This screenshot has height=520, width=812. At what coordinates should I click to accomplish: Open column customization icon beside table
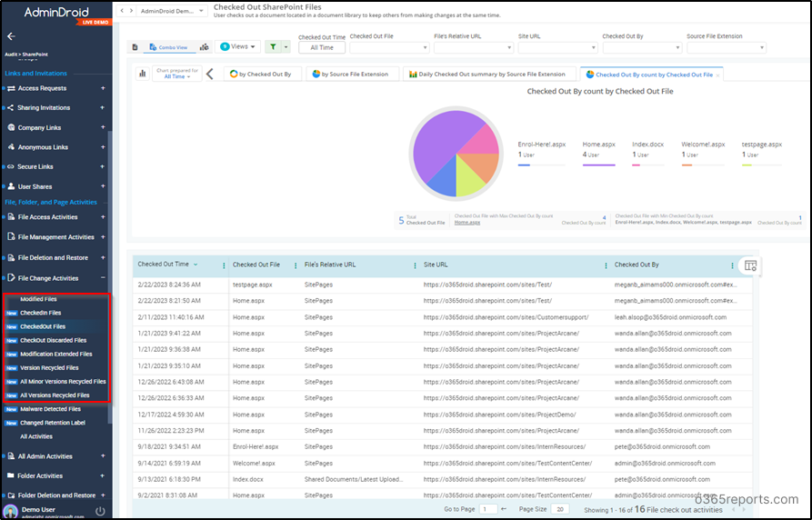point(750,265)
